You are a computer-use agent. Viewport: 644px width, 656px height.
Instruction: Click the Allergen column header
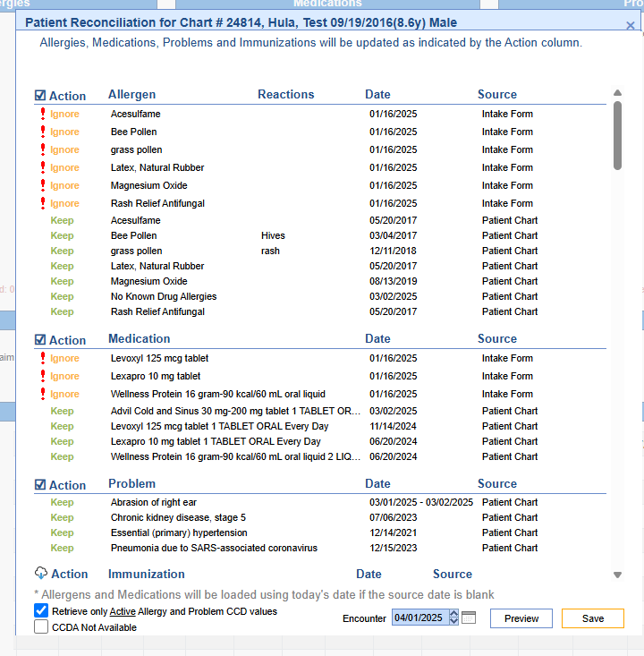pyautogui.click(x=131, y=94)
